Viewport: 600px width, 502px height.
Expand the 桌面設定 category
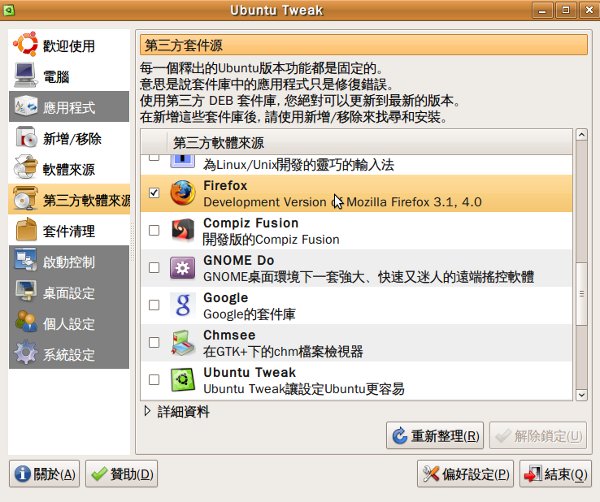(x=69, y=292)
